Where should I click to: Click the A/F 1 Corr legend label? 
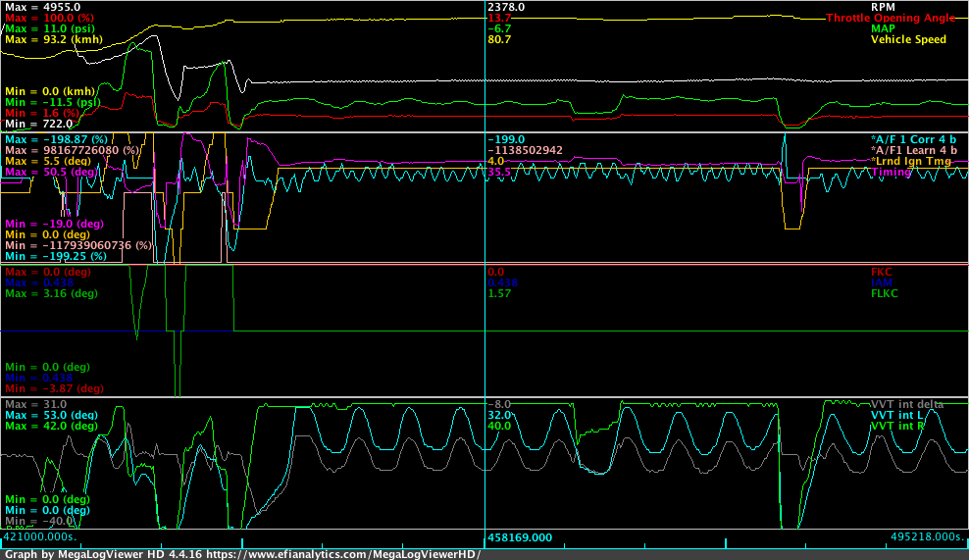(911, 139)
